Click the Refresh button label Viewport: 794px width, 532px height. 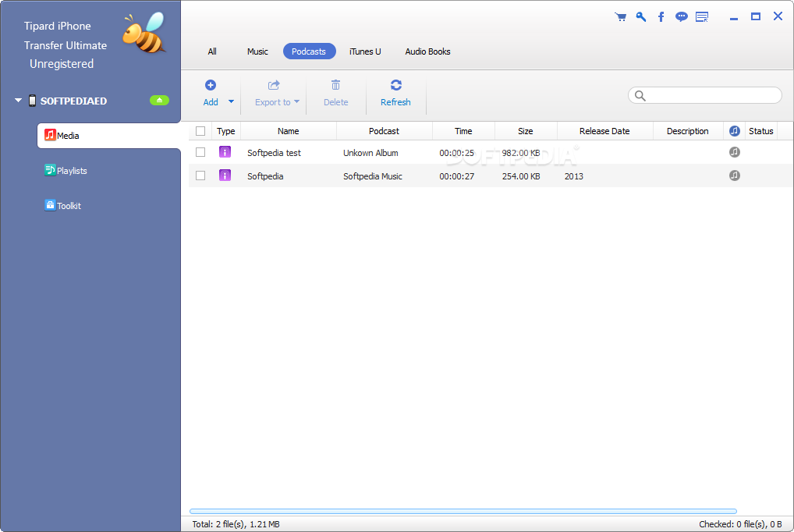coord(395,102)
